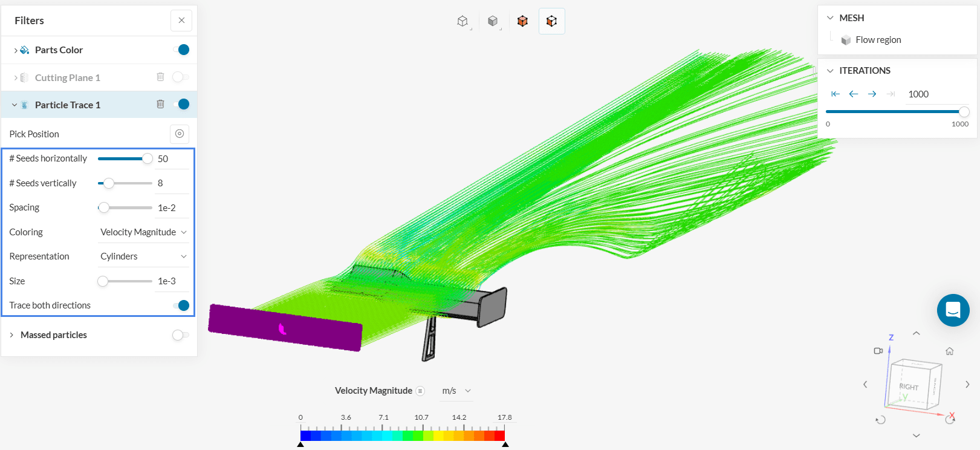Viewport: 980px width, 450px height.
Task: Reset view with home icon
Action: pyautogui.click(x=950, y=351)
